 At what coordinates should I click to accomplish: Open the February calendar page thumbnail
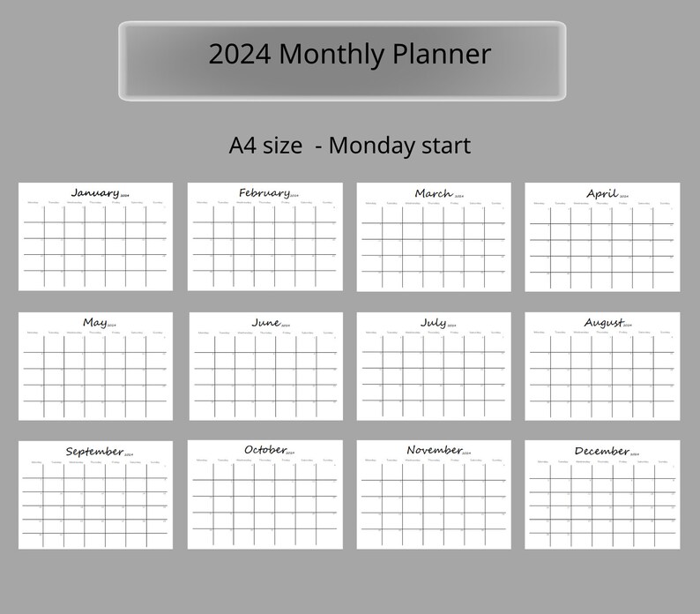click(x=265, y=236)
